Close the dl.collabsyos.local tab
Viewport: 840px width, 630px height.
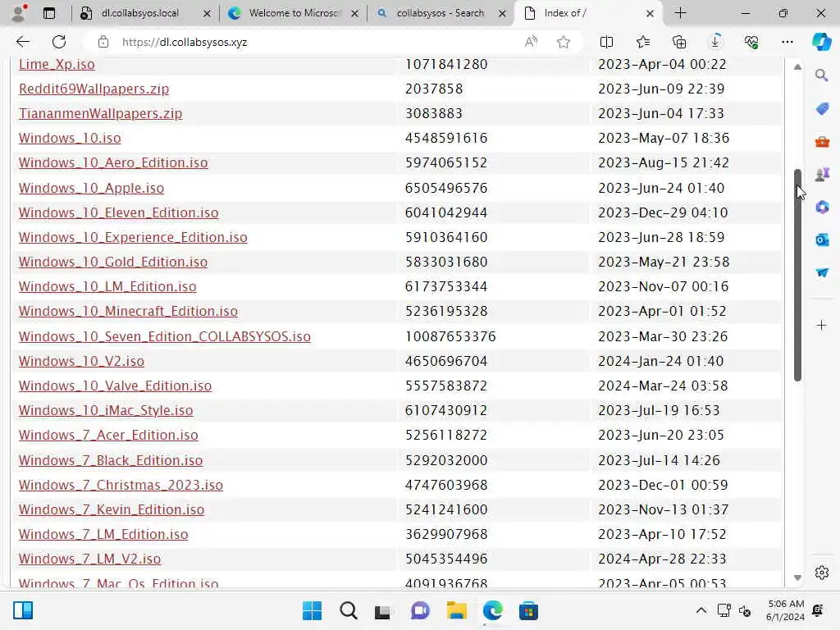point(207,13)
